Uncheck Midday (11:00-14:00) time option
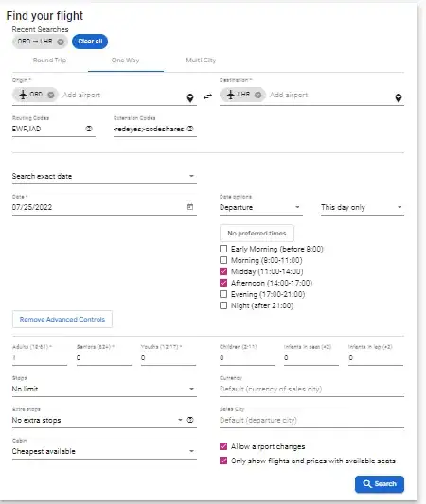 point(223,271)
